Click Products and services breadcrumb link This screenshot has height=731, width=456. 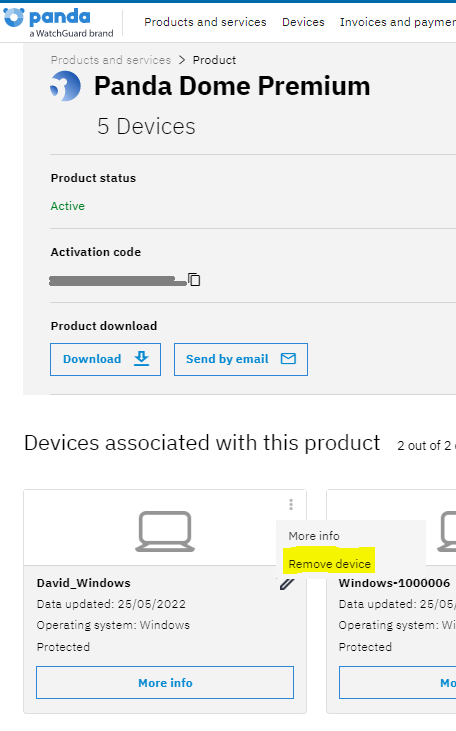click(111, 60)
